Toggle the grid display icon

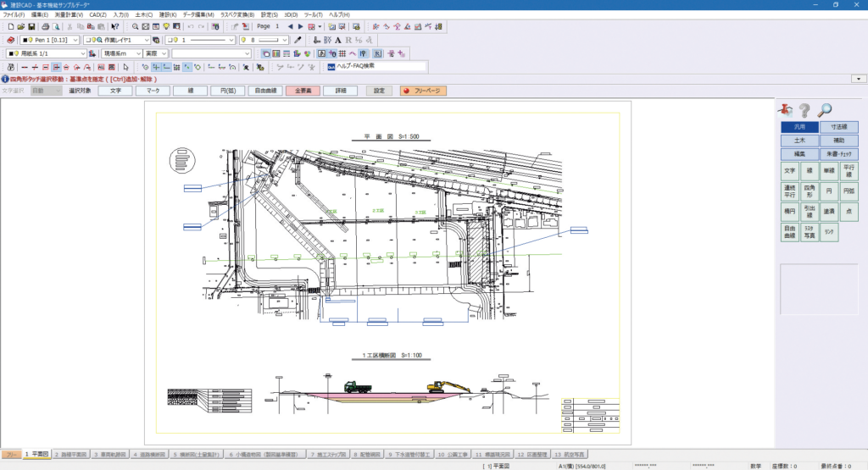(x=342, y=53)
